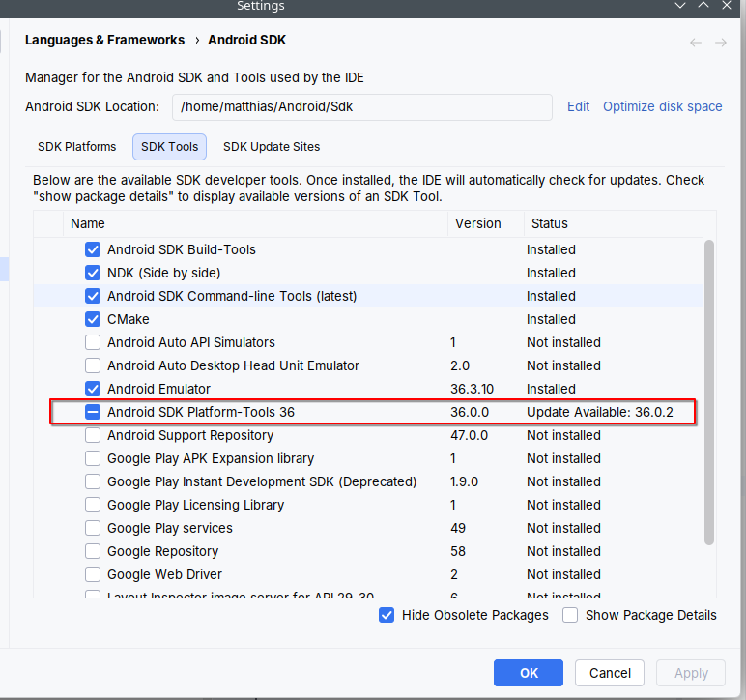Enable Show Package Details
Viewport: 746px width, 700px height.
[570, 615]
